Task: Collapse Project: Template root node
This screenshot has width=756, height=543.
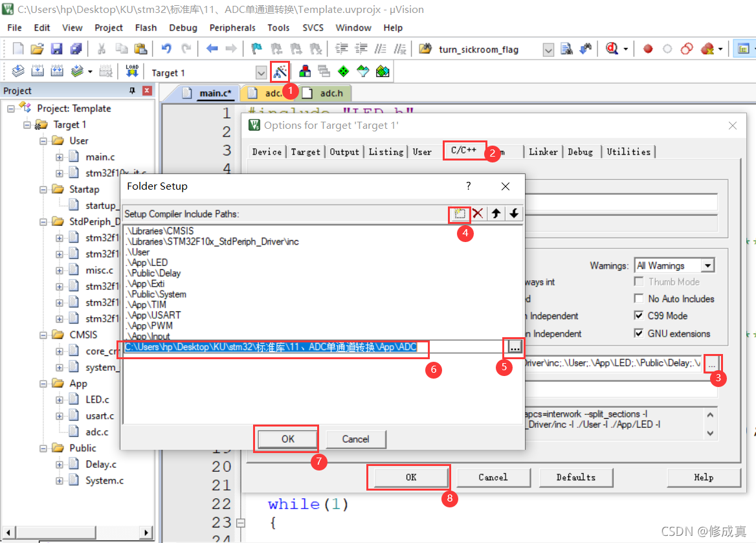Action: pyautogui.click(x=10, y=109)
